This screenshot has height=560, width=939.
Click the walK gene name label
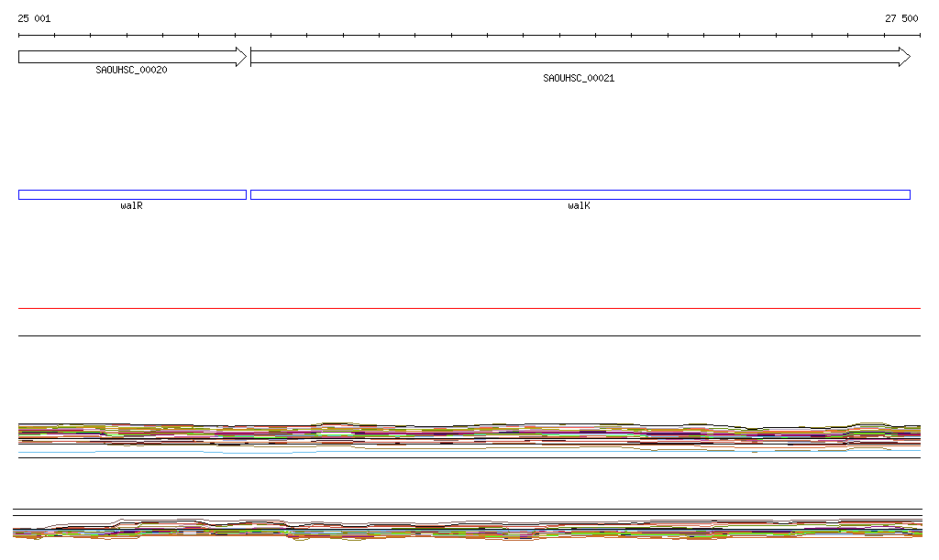(579, 206)
